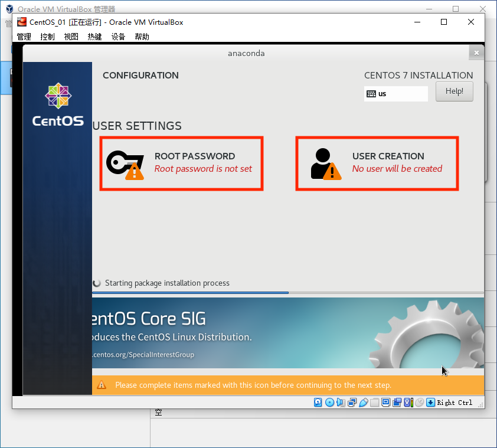Click the orange warning message text
This screenshot has height=448, width=497.
253,385
